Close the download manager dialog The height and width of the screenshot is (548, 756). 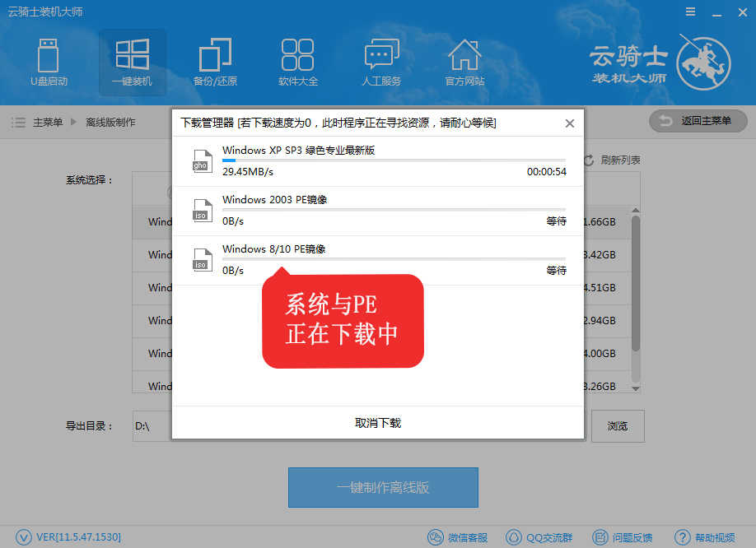tap(569, 123)
